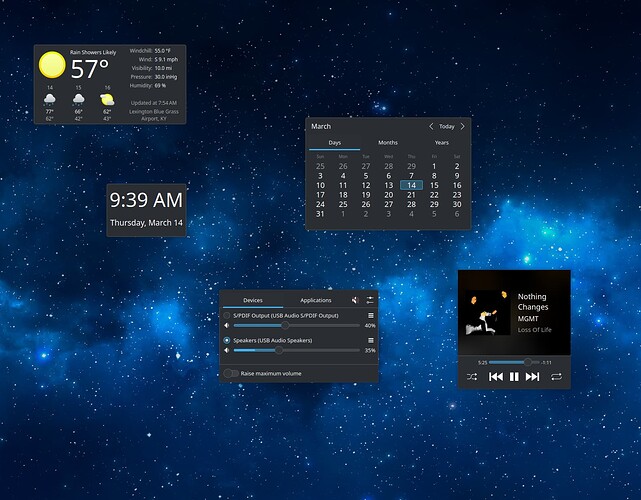Mute all audio via speaker icon by tabs

(x=355, y=300)
